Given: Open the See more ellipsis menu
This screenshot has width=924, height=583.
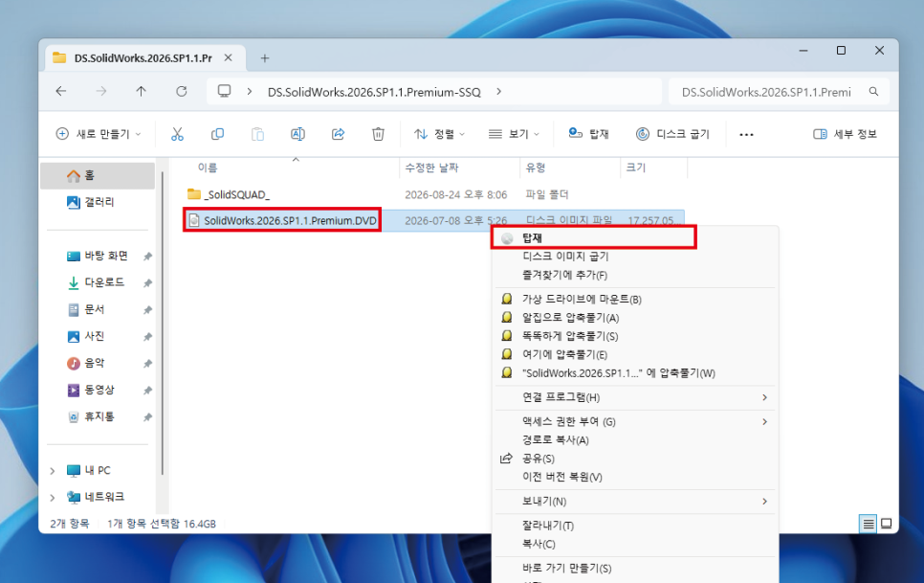Looking at the screenshot, I should click(747, 134).
